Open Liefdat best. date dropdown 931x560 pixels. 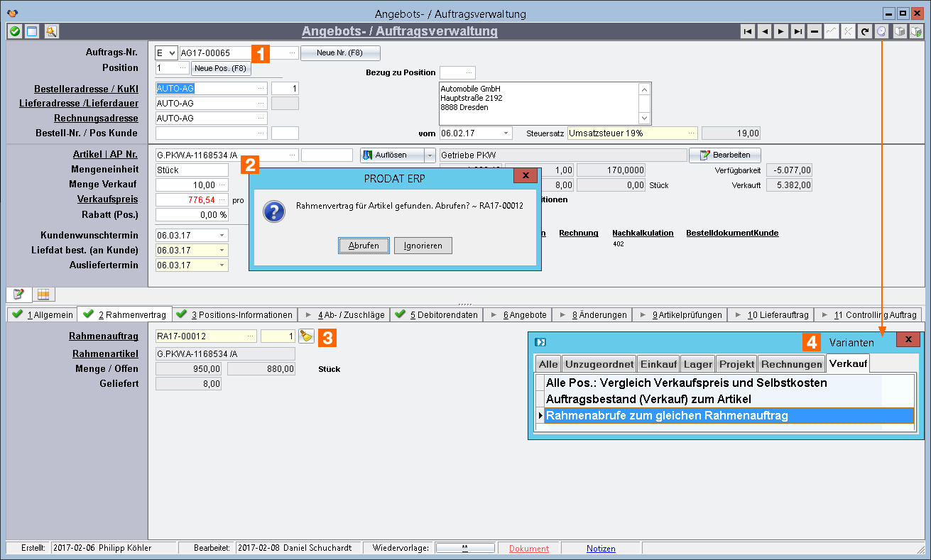pos(222,251)
